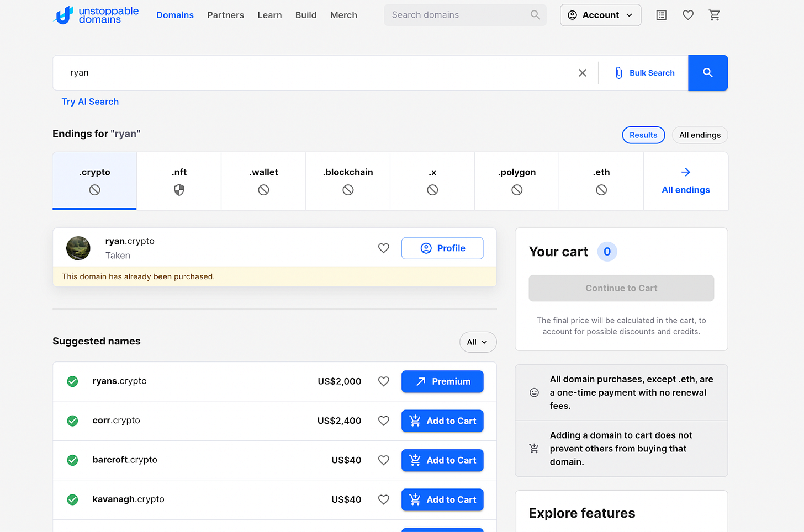The height and width of the screenshot is (532, 804).
Task: Open the Partners menu
Action: 225,15
